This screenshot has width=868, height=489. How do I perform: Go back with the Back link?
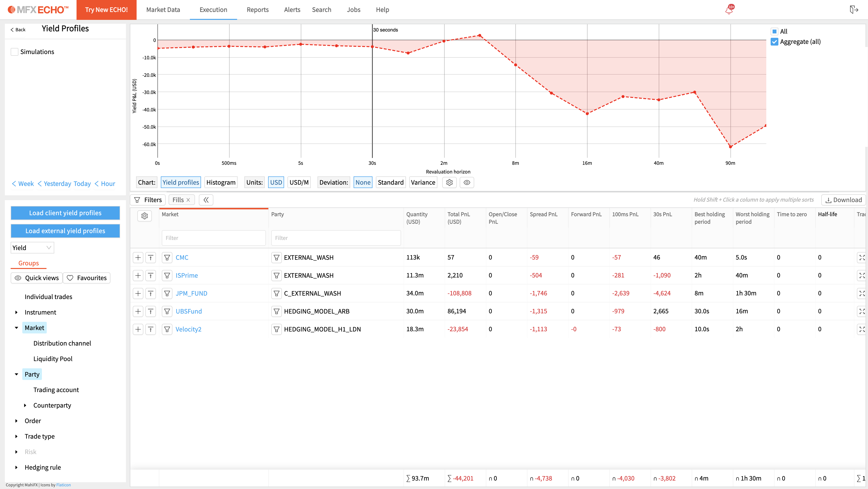[18, 30]
